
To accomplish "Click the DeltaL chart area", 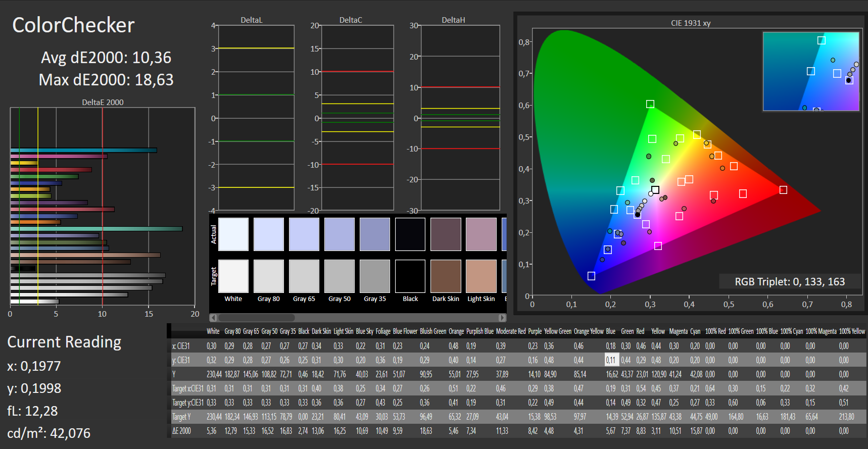I will [256, 118].
